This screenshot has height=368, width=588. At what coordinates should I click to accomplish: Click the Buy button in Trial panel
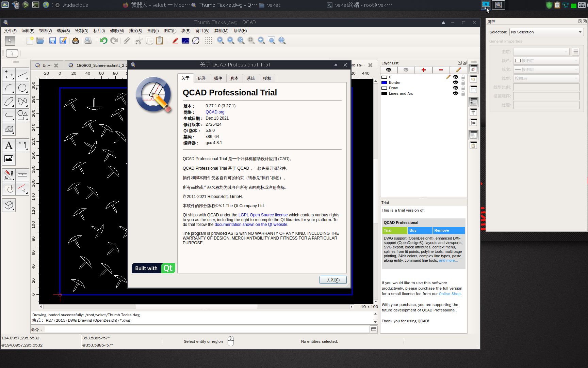(x=420, y=230)
